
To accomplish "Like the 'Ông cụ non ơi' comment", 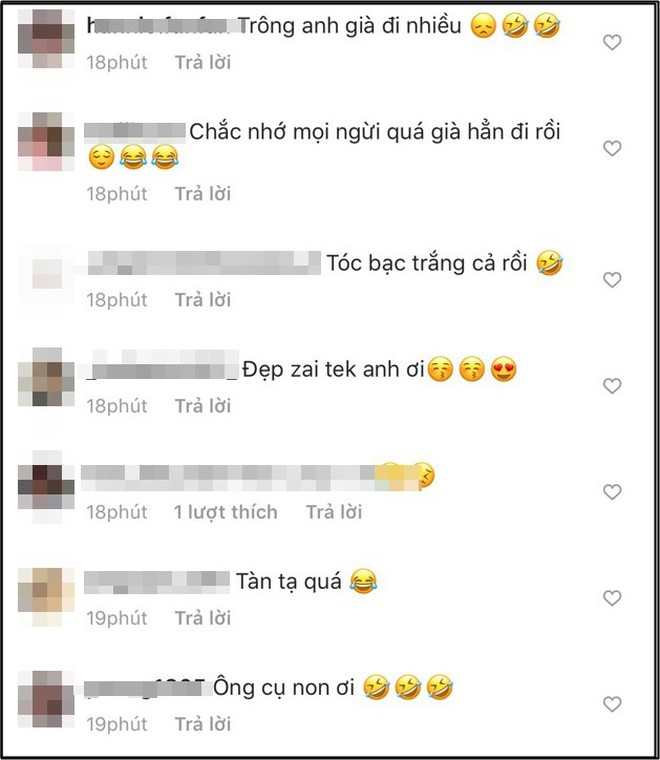I will click(612, 704).
